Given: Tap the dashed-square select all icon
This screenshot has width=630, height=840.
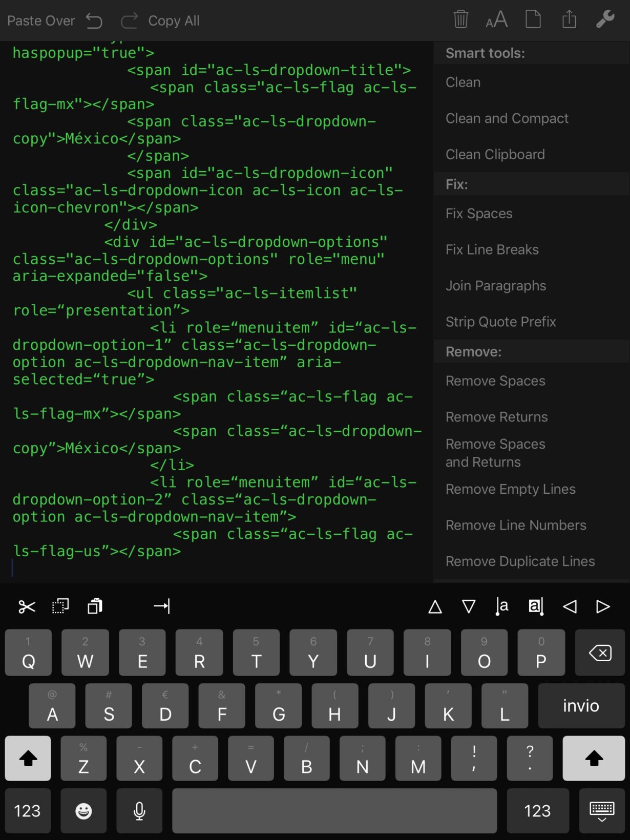Looking at the screenshot, I should (60, 606).
